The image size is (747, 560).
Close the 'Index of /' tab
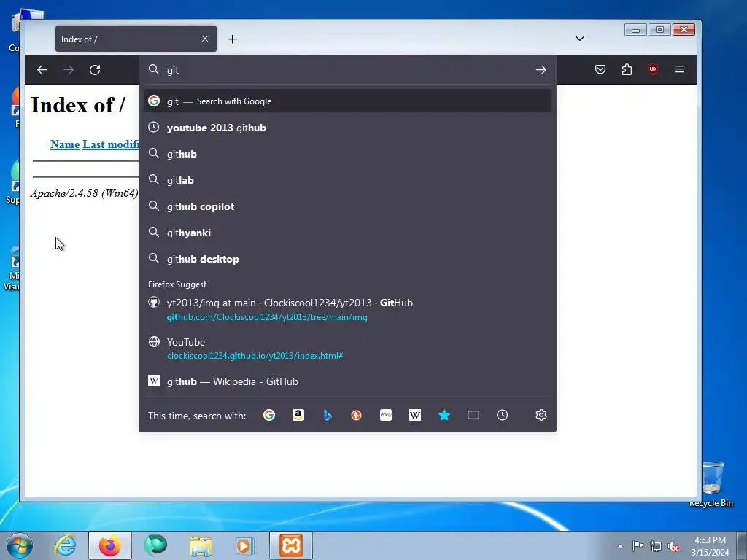(x=205, y=39)
